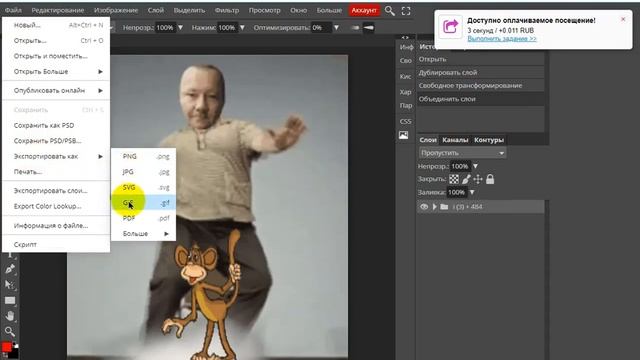The width and height of the screenshot is (640, 360).
Task: Click the red foreground color swatch
Action: pos(6,347)
